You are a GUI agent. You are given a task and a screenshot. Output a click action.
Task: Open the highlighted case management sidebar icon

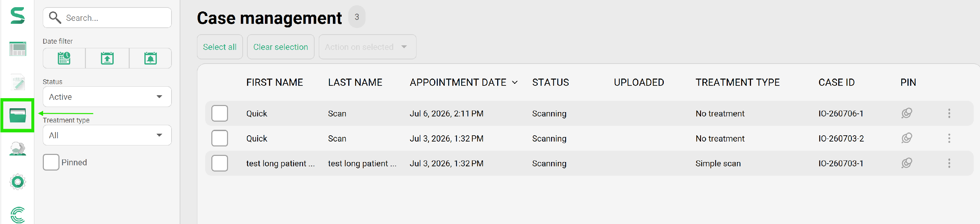pos(18,115)
